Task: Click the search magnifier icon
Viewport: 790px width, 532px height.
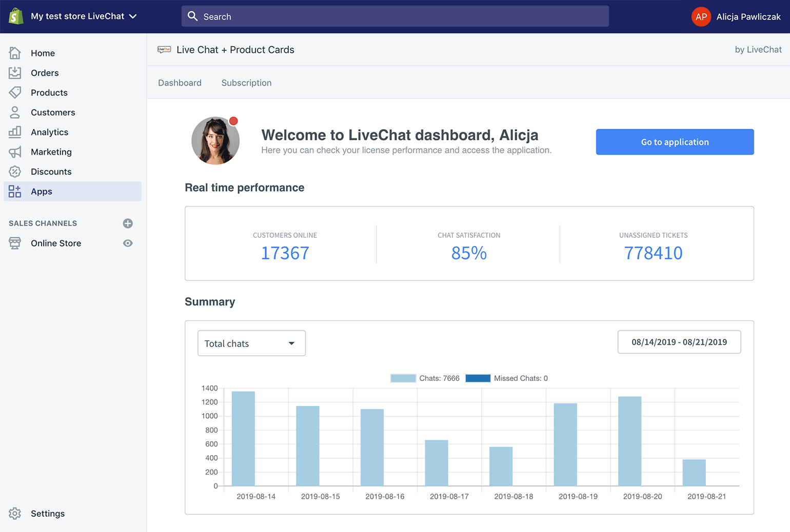Action: point(193,16)
